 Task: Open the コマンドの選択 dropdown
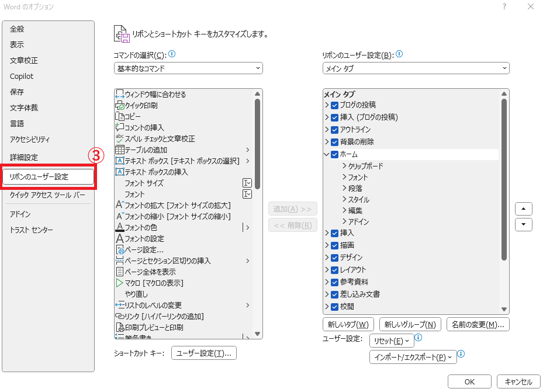[x=188, y=68]
